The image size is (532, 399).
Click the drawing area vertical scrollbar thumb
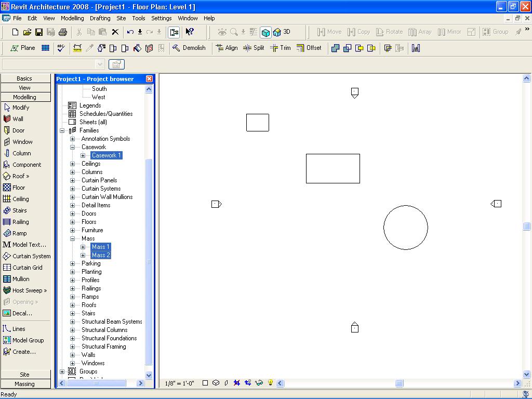526,227
